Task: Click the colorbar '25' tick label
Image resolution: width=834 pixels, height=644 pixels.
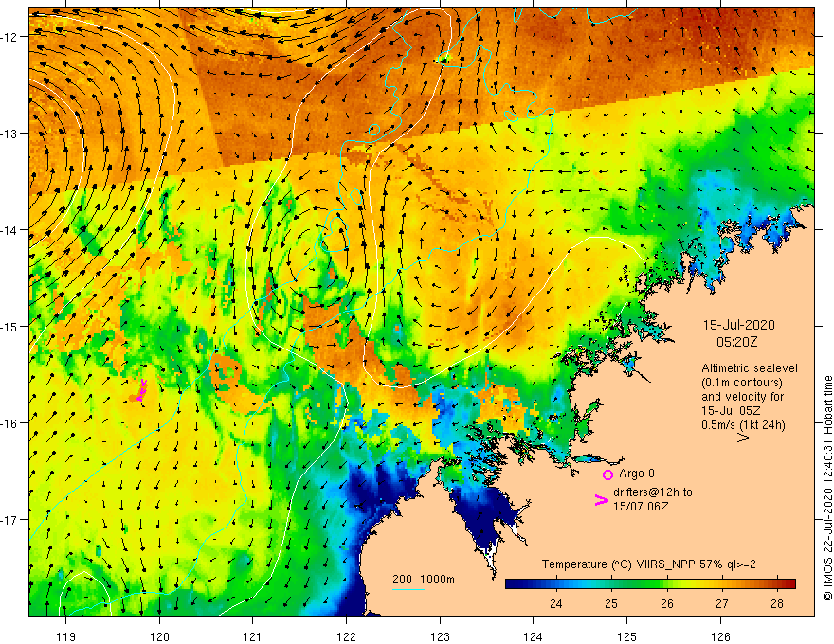Action: tap(611, 603)
